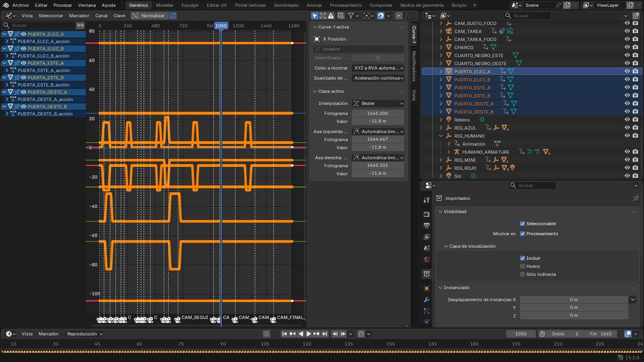Collapse RIG_HUMANO in the outliner
The height and width of the screenshot is (362, 644).
[x=441, y=136]
